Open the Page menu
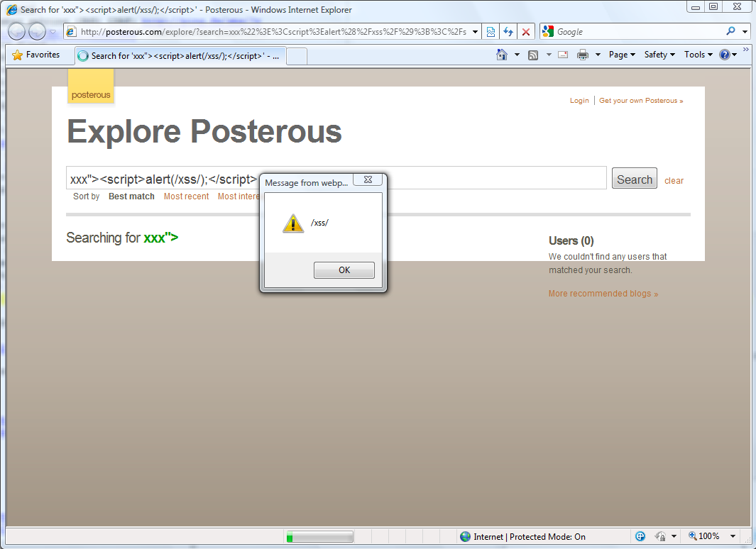Image resolution: width=756 pixels, height=549 pixels. [622, 55]
